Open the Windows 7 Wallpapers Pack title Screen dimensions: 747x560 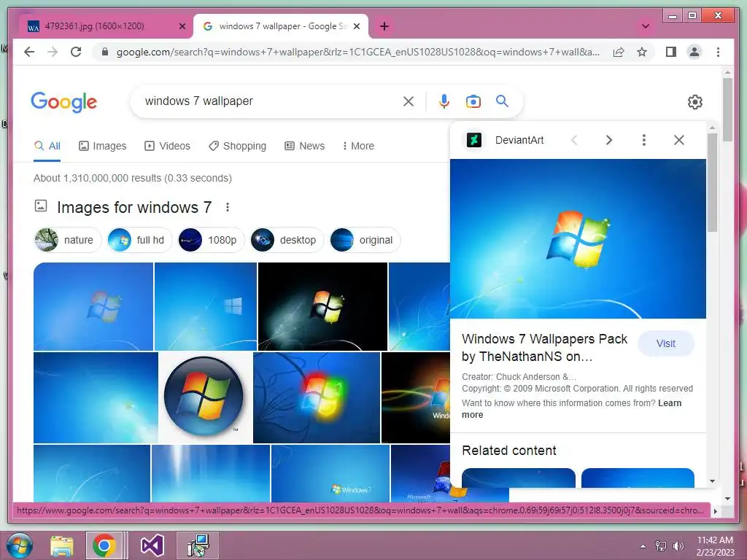pyautogui.click(x=544, y=347)
